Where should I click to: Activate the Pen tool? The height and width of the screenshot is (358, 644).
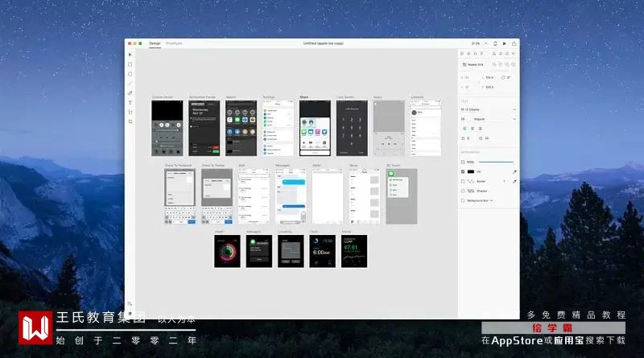click(130, 93)
